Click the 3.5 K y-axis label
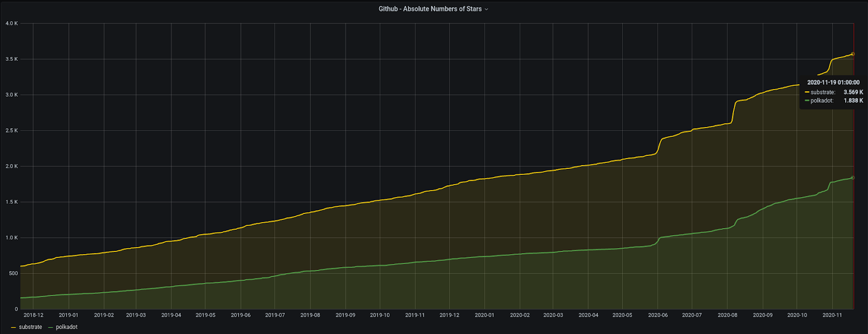The width and height of the screenshot is (868, 334). click(x=11, y=59)
